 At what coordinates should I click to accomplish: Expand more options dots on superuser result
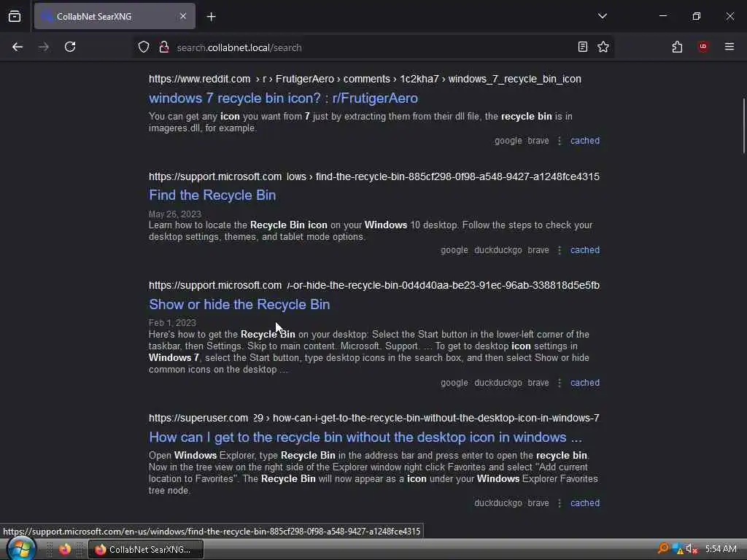point(560,503)
